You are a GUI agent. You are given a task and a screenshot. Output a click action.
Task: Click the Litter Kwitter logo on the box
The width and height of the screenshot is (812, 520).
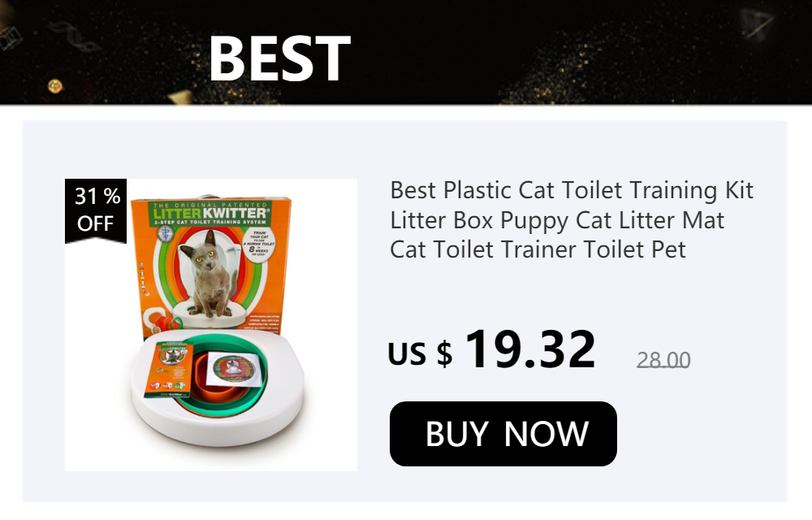click(211, 214)
